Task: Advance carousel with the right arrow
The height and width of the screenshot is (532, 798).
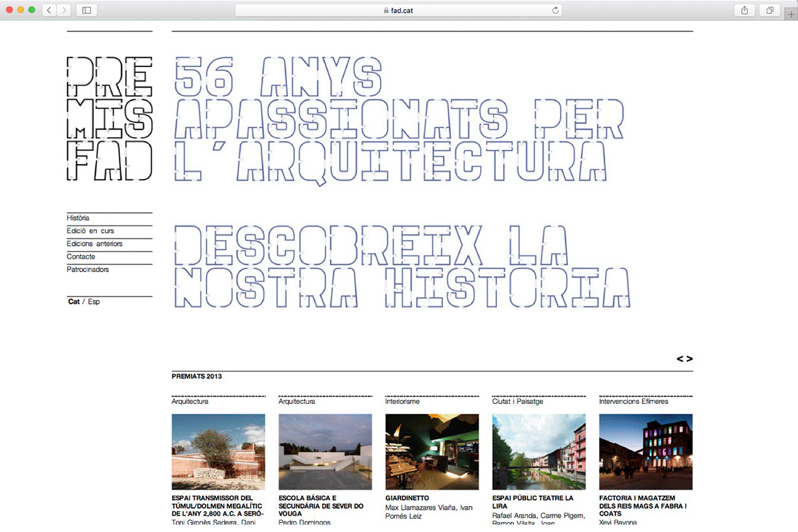Action: (690, 359)
